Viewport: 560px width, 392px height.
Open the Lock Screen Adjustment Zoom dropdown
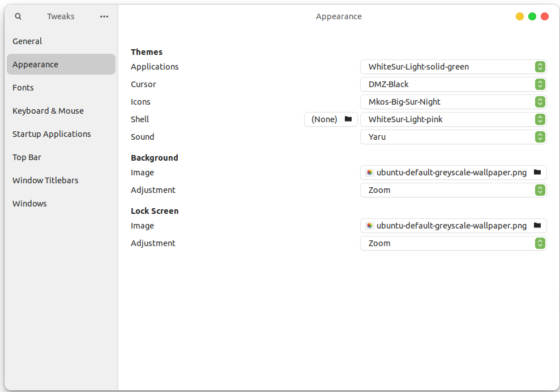point(453,243)
